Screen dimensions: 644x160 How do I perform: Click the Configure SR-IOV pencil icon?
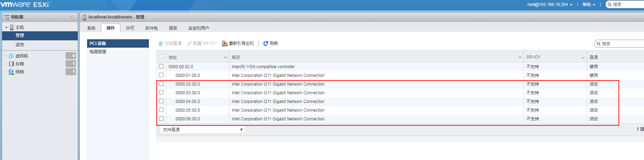[189, 43]
